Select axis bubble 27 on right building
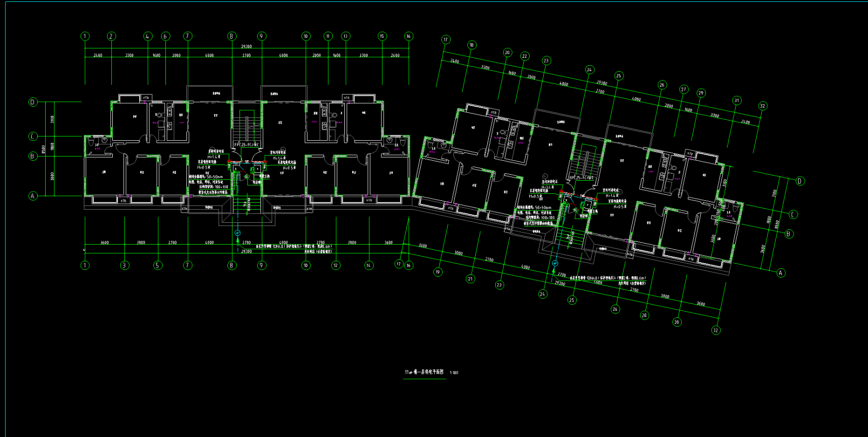Viewport: 868px width, 437px height. (683, 89)
